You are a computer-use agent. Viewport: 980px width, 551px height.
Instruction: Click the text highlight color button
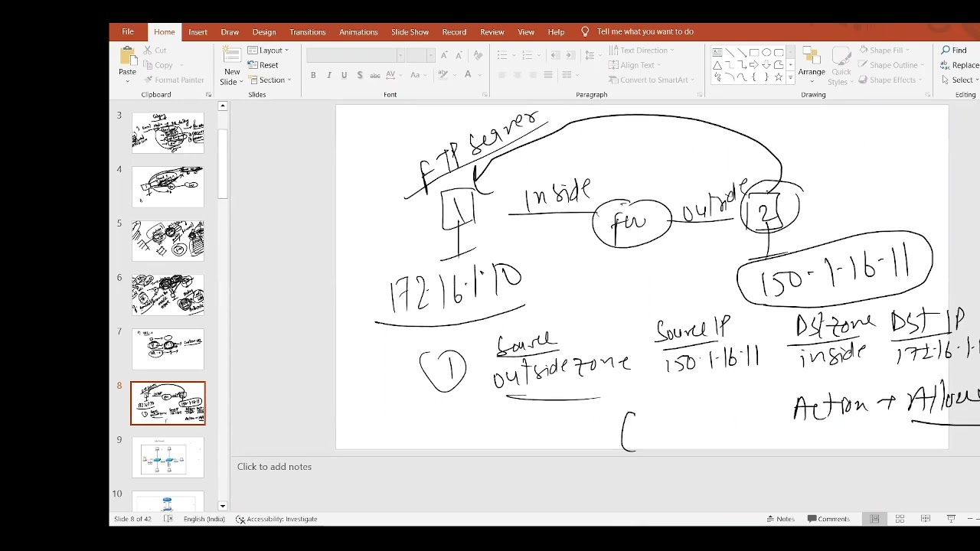(443, 75)
